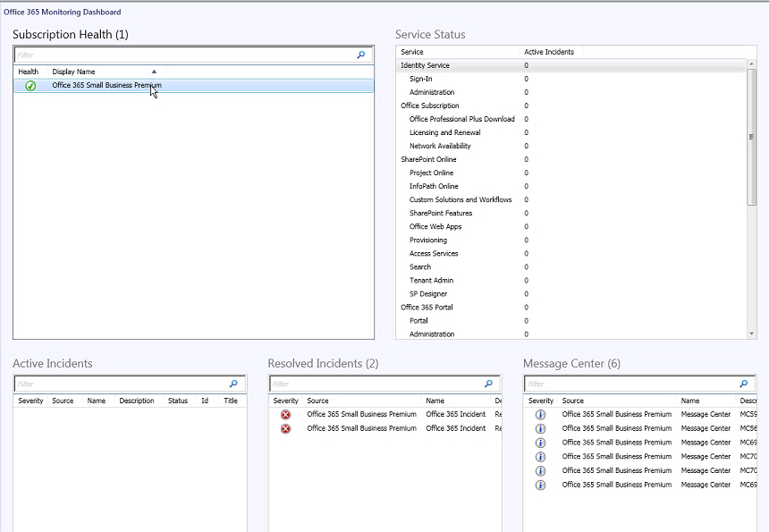Sort Subscription Health by Health column
Image resolution: width=769 pixels, height=532 pixels.
click(x=29, y=72)
